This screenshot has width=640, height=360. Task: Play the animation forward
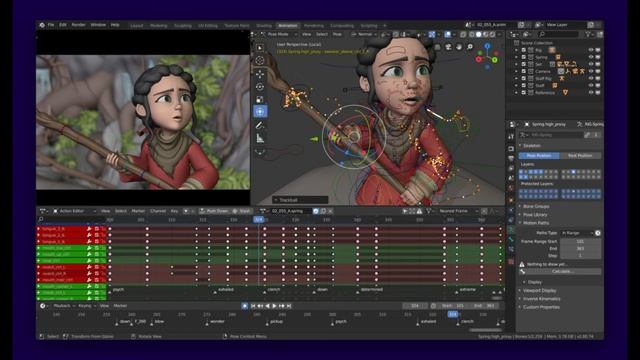point(274,306)
